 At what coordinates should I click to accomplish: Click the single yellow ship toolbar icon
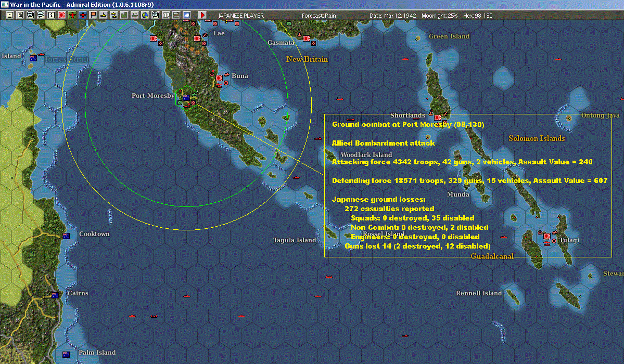click(104, 15)
